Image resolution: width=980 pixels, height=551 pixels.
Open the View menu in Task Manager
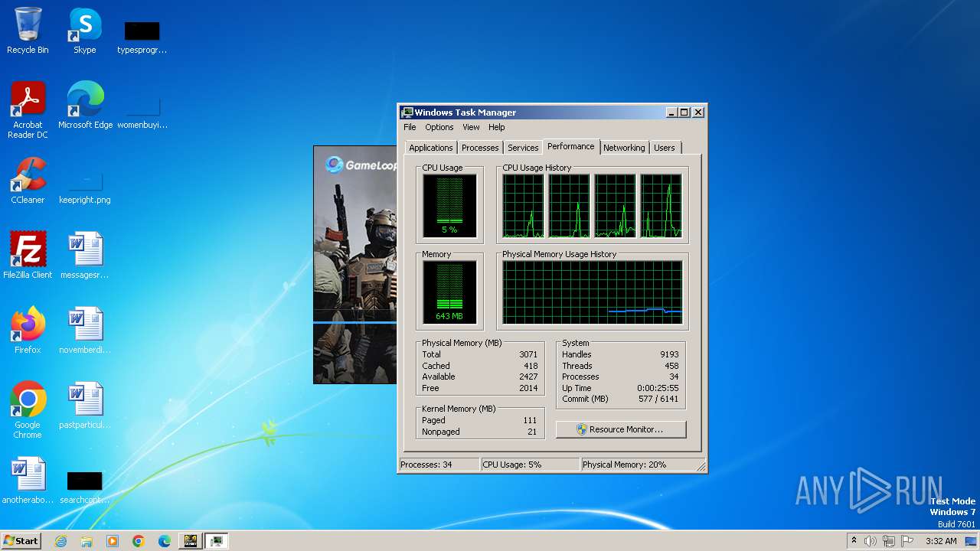[471, 127]
